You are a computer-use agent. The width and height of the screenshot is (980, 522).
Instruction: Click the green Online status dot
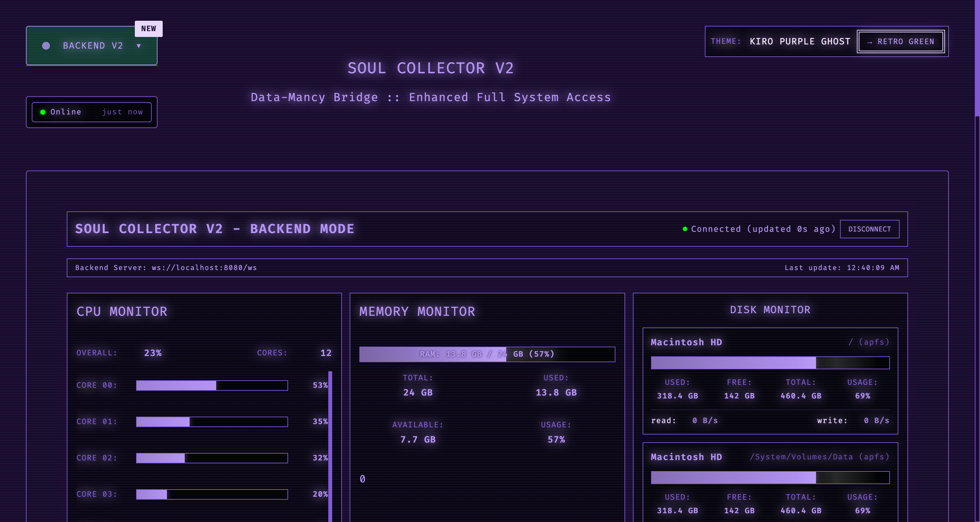pyautogui.click(x=43, y=112)
